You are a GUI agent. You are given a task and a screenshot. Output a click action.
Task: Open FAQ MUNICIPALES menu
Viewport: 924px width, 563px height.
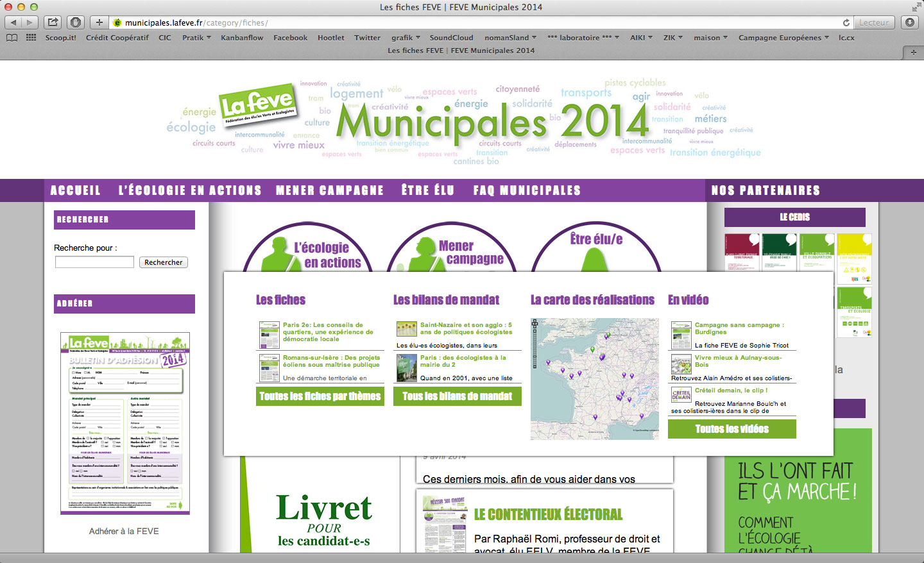coord(527,190)
